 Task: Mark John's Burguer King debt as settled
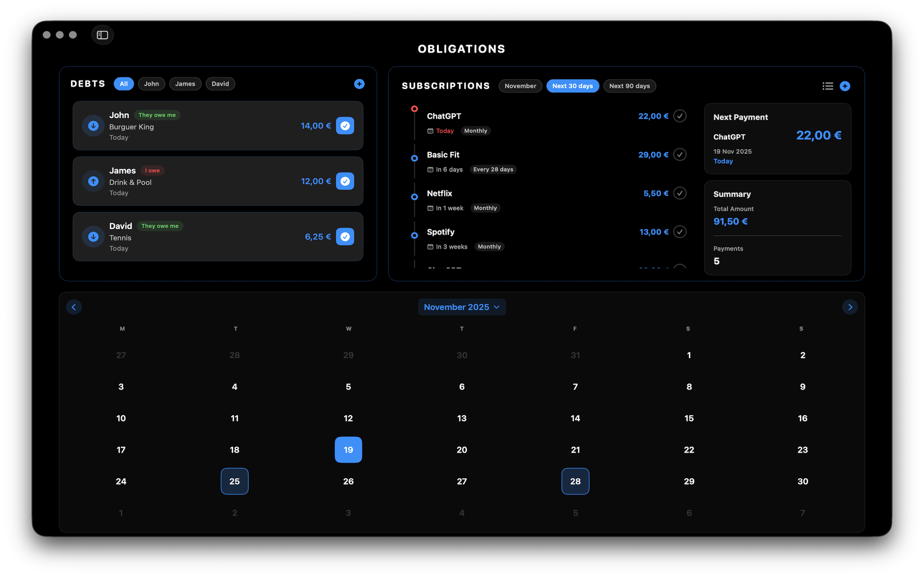tap(345, 126)
